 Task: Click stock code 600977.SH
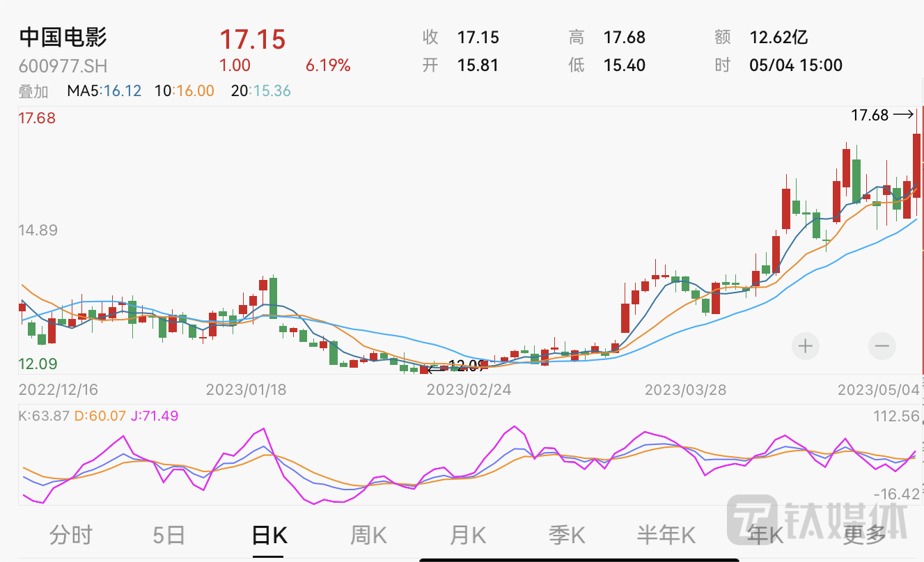63,66
